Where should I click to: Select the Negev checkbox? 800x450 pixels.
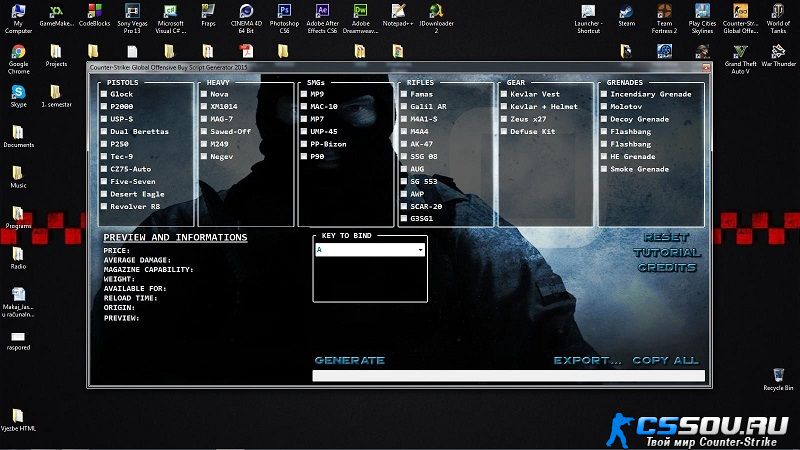pyautogui.click(x=204, y=157)
